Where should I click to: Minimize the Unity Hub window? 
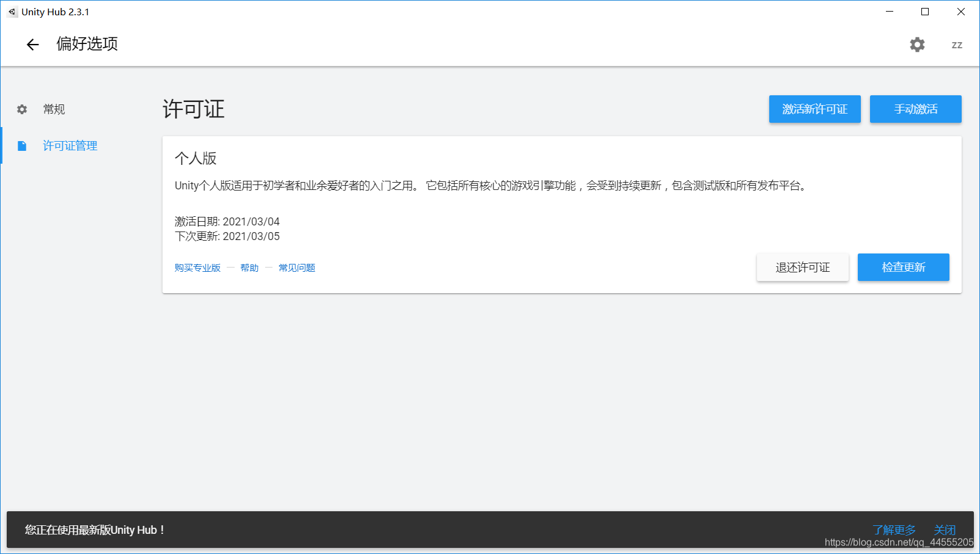point(890,12)
